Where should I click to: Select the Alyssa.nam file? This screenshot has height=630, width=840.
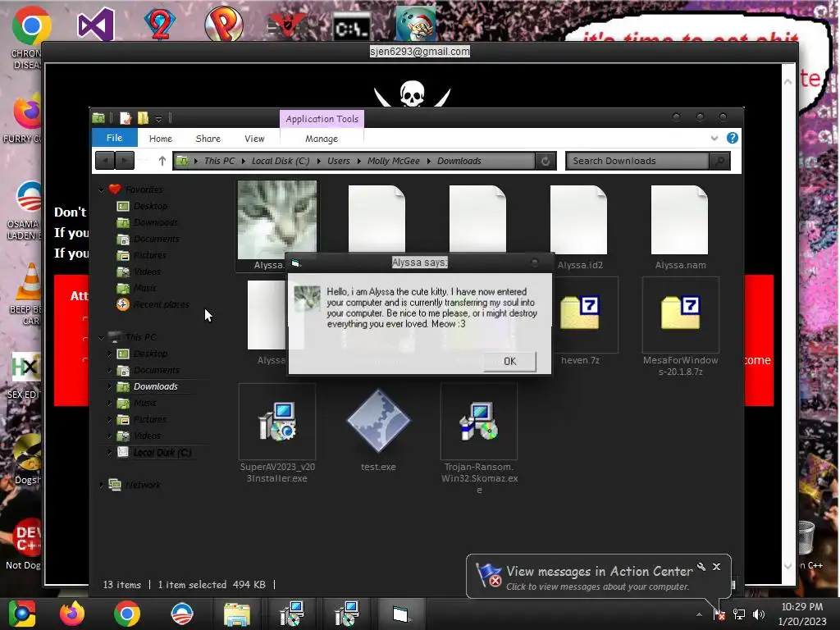680,228
